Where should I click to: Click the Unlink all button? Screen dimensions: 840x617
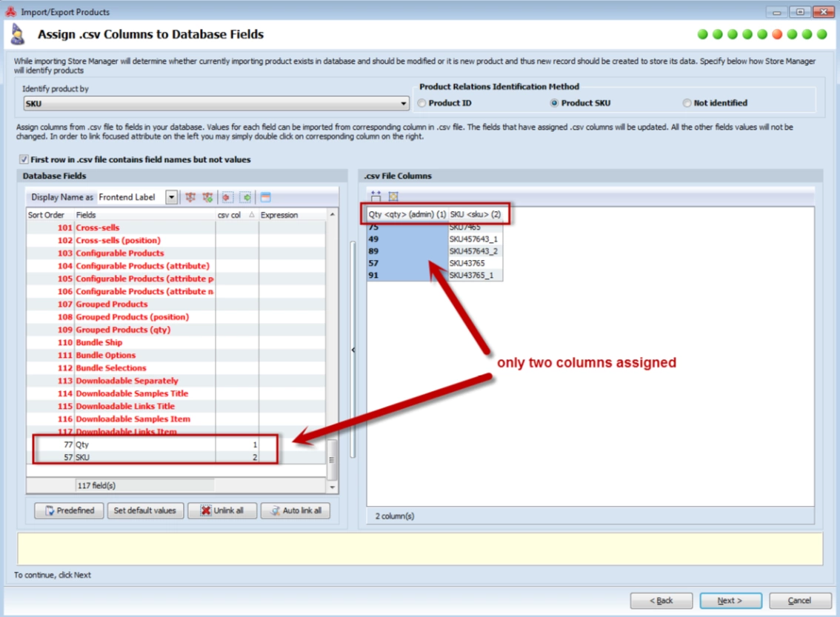click(222, 510)
